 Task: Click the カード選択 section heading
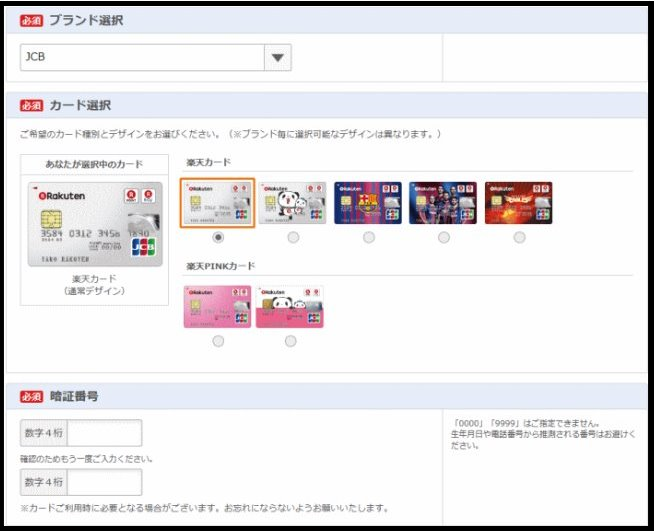(80, 105)
